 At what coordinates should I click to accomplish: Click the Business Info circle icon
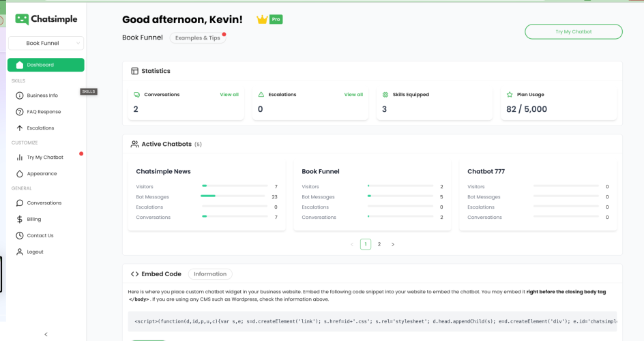(19, 95)
